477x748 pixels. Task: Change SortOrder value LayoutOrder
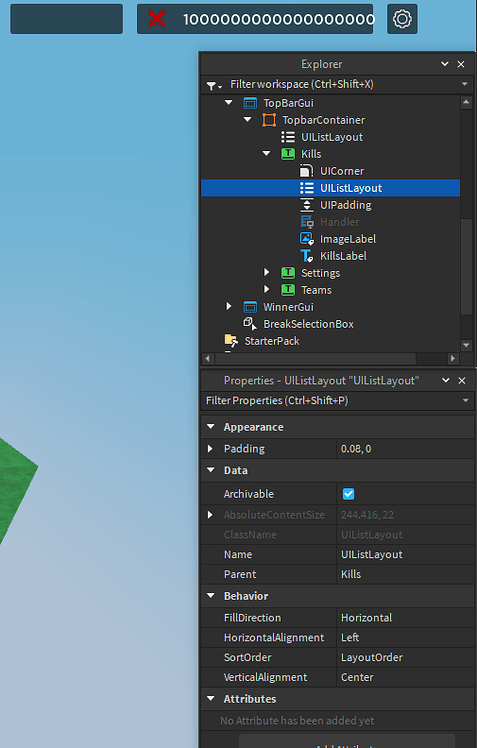[x=405, y=657]
